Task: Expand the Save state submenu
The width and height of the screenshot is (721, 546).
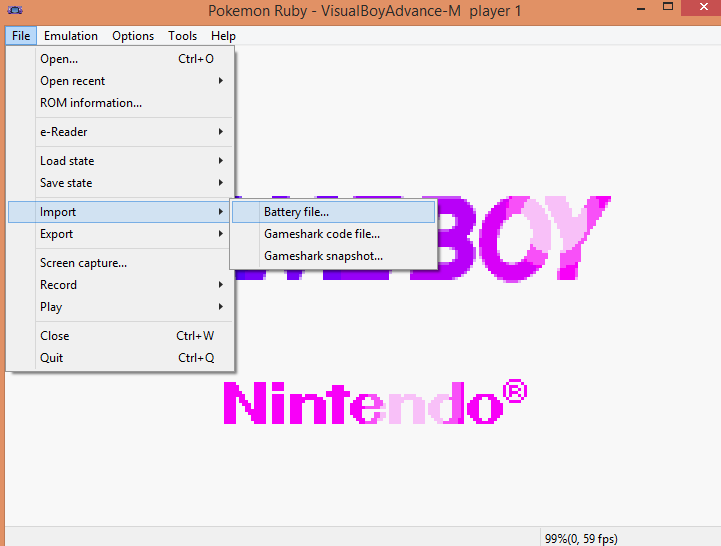Action: click(x=120, y=183)
